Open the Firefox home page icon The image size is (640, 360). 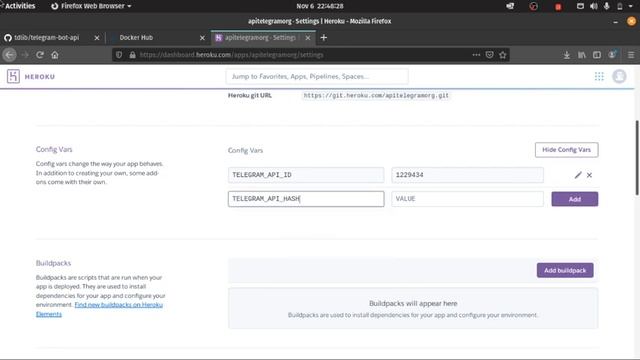pos(55,55)
